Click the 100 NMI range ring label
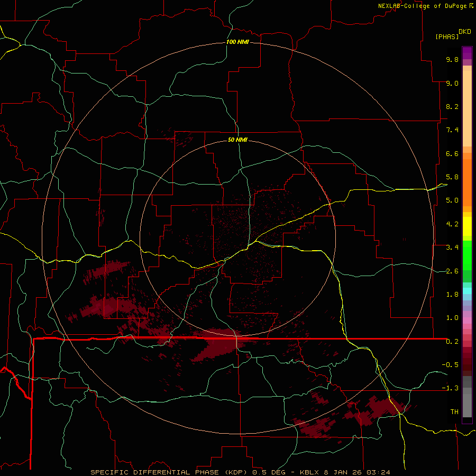The height and width of the screenshot is (476, 476). (237, 42)
